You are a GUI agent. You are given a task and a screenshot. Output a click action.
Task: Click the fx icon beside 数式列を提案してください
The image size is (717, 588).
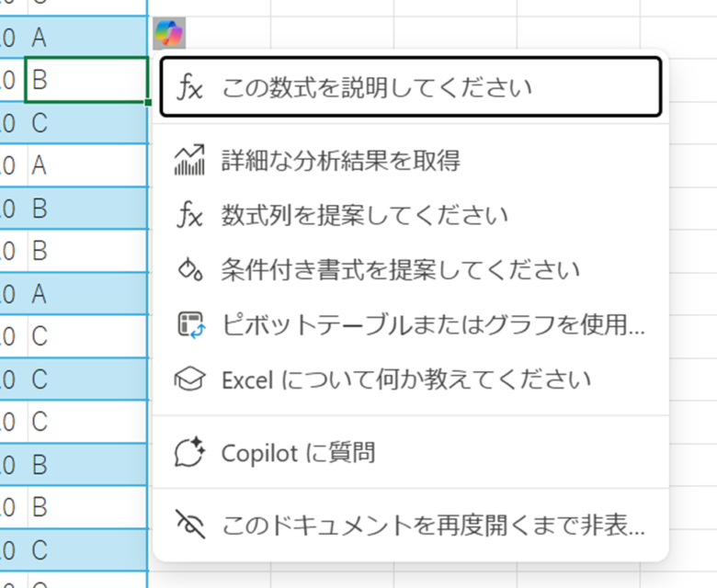click(x=189, y=216)
